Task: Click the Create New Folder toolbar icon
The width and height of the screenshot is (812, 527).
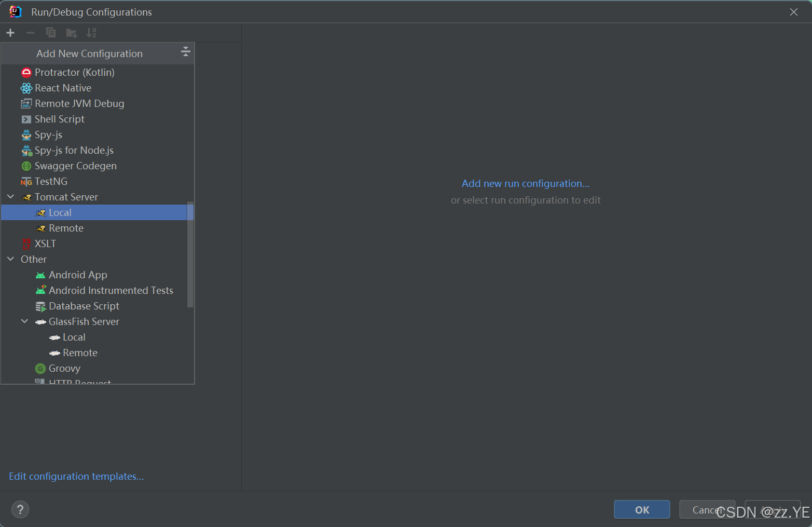Action: (72, 33)
